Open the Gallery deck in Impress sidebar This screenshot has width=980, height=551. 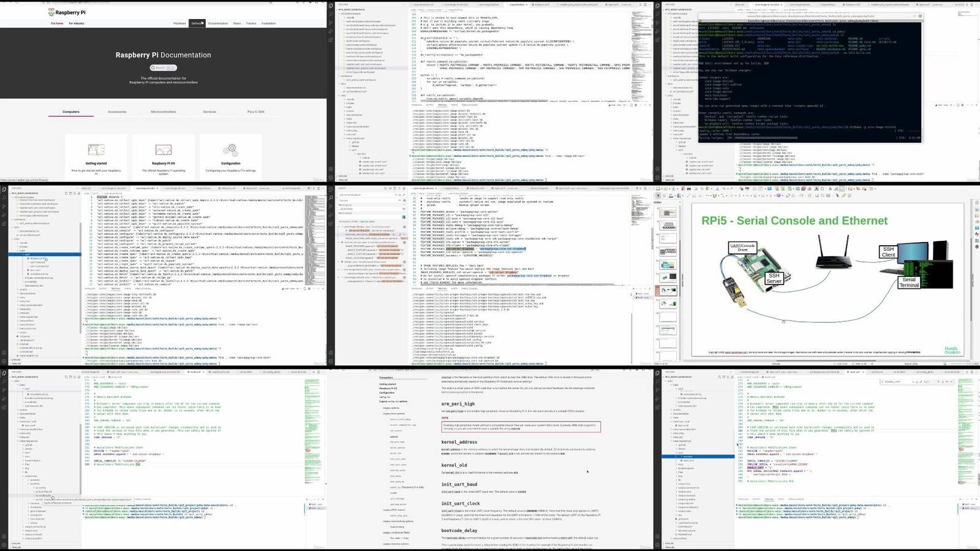coord(977,241)
